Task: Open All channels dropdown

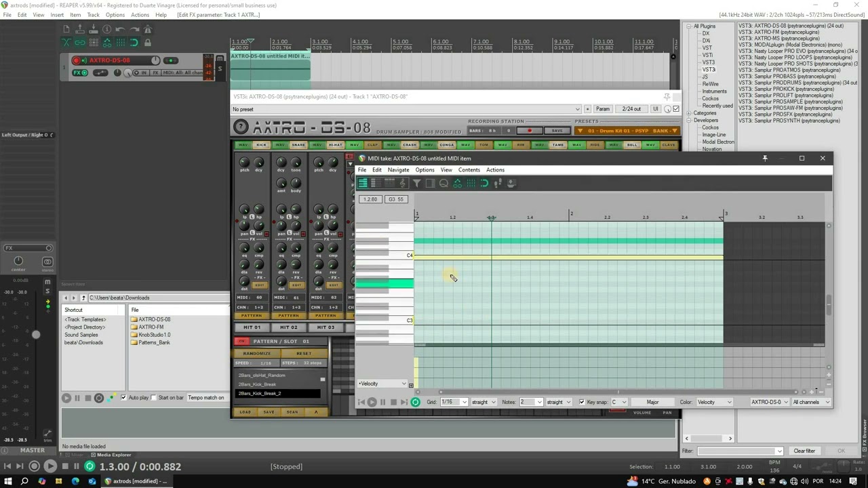Action: tap(811, 402)
